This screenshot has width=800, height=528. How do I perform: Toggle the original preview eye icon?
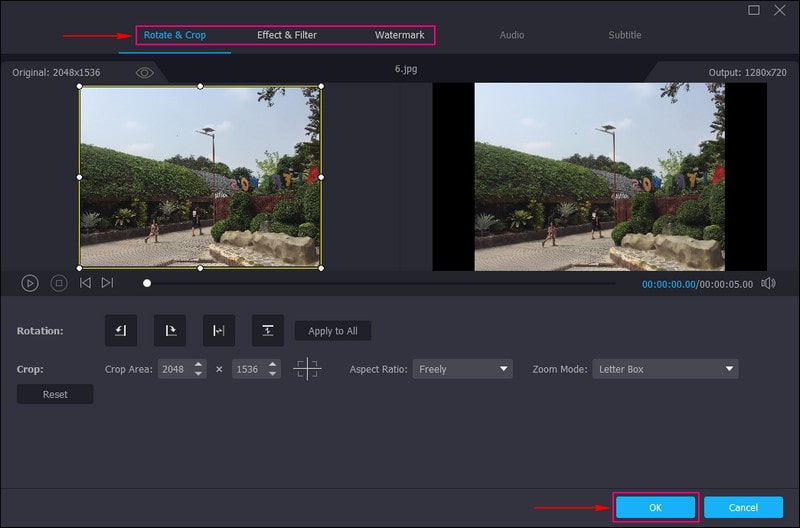(144, 73)
